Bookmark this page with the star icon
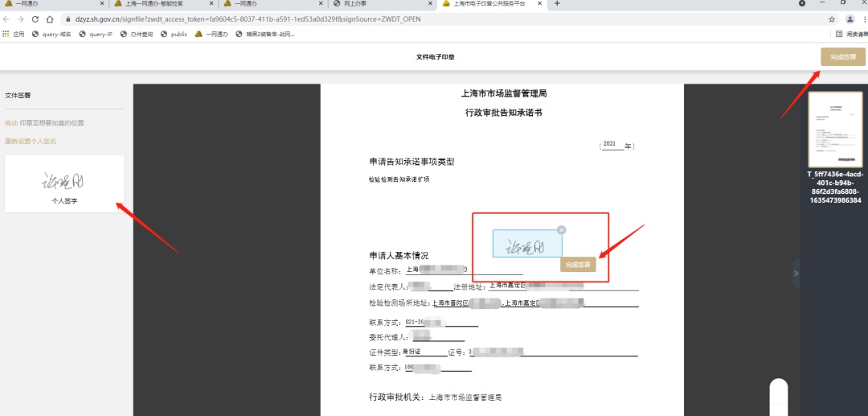The height and width of the screenshot is (416, 868). point(832,19)
